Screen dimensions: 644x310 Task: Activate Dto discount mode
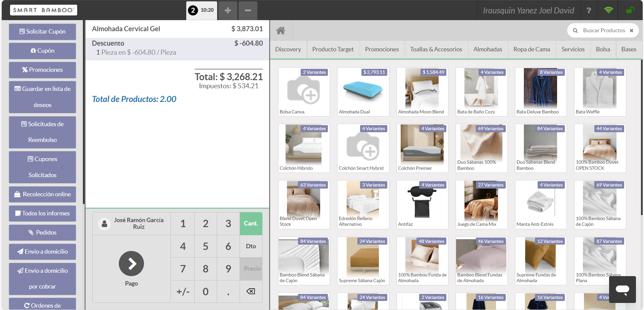251,246
